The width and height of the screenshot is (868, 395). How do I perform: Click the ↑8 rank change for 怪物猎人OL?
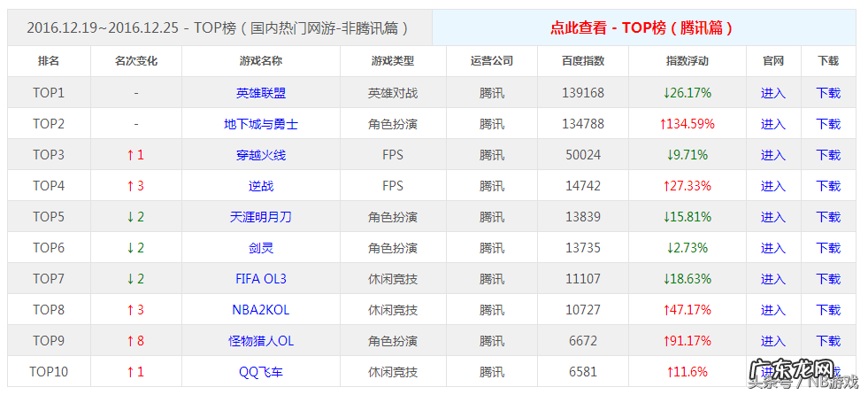[x=135, y=341]
